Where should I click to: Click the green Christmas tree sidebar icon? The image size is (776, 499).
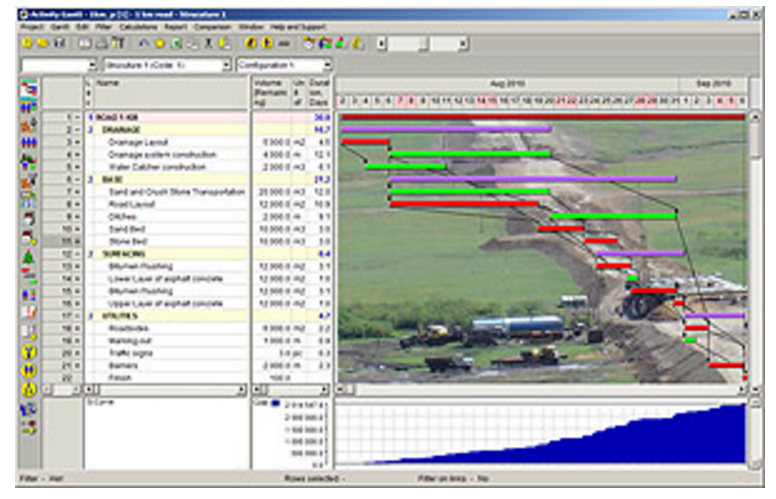coord(29,256)
